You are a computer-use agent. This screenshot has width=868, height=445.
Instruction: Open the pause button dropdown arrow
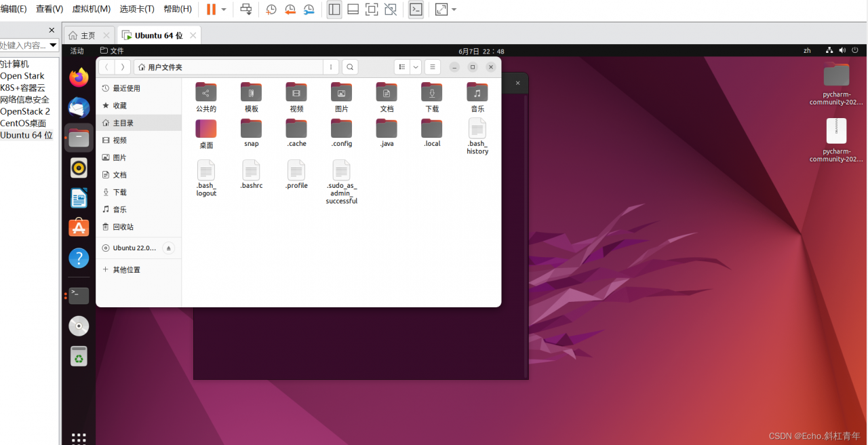224,9
